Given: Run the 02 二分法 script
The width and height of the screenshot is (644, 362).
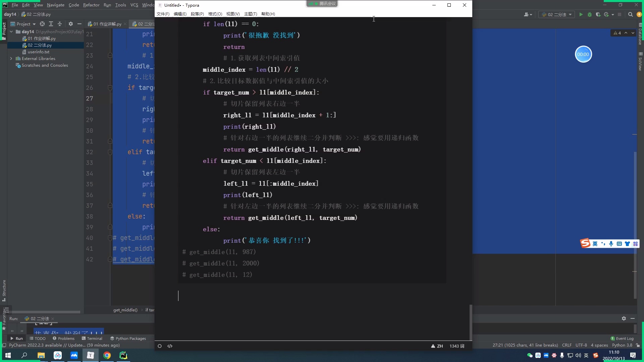Looking at the screenshot, I should point(581,15).
